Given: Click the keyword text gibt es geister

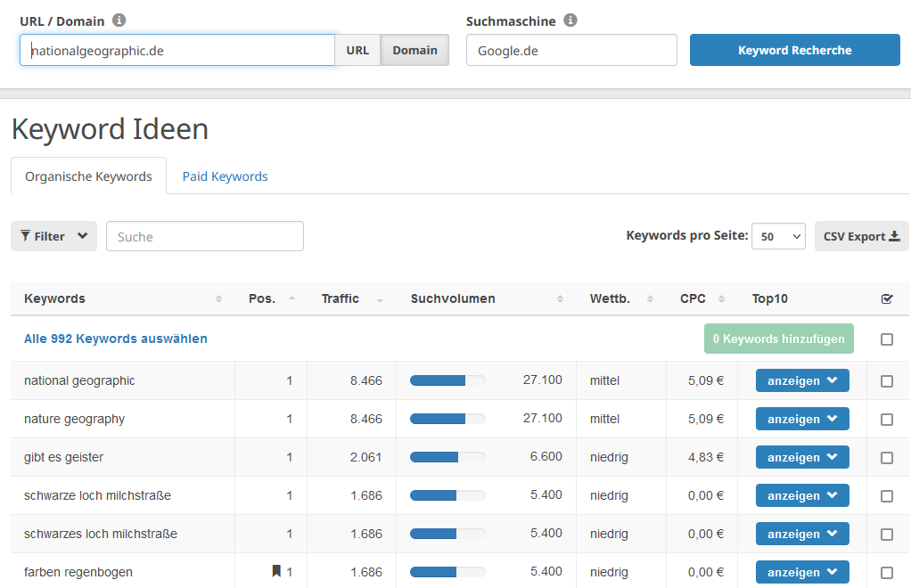Looking at the screenshot, I should click(x=64, y=457).
